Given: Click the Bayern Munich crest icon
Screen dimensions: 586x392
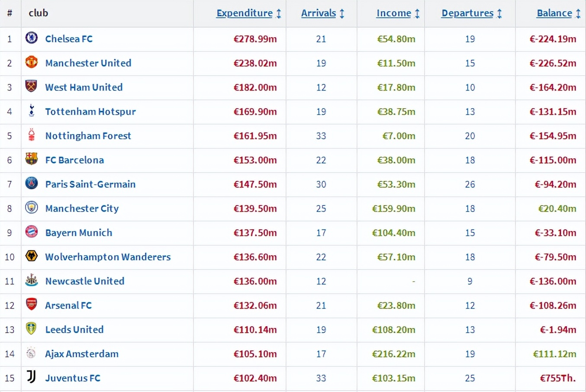Looking at the screenshot, I should pyautogui.click(x=31, y=232).
